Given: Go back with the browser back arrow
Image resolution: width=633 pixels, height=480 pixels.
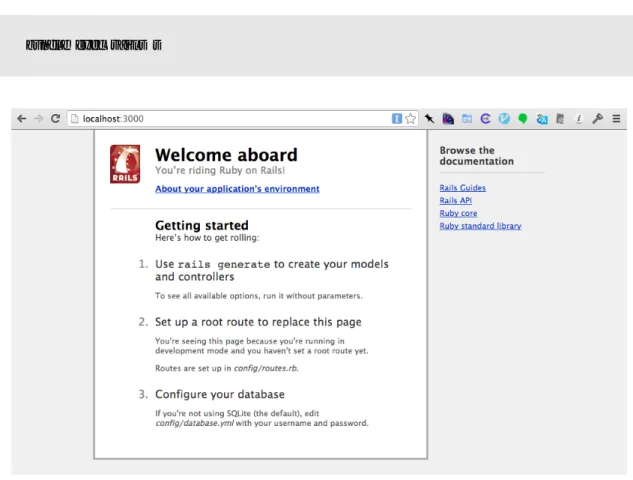Looking at the screenshot, I should click(22, 119).
